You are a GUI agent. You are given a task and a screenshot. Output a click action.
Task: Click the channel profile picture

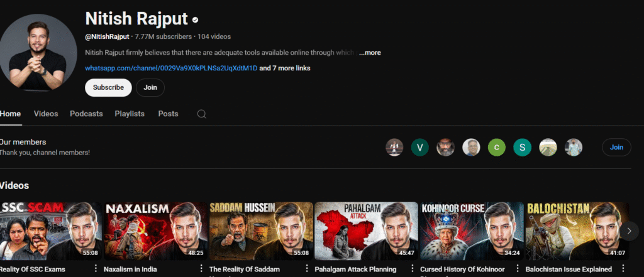click(38, 53)
